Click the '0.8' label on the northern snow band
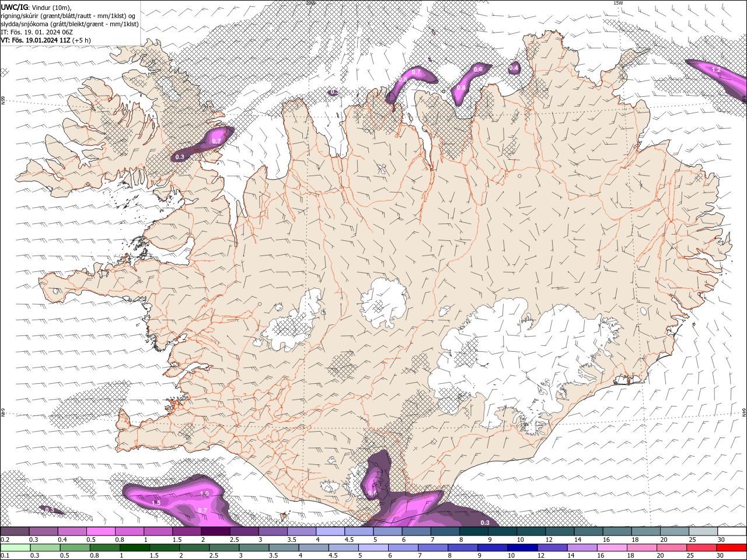 pos(461,87)
